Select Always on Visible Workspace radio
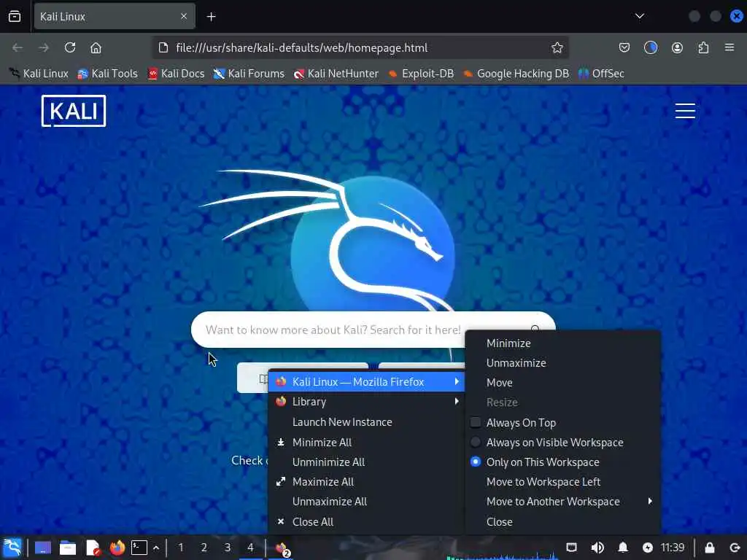 (x=476, y=443)
